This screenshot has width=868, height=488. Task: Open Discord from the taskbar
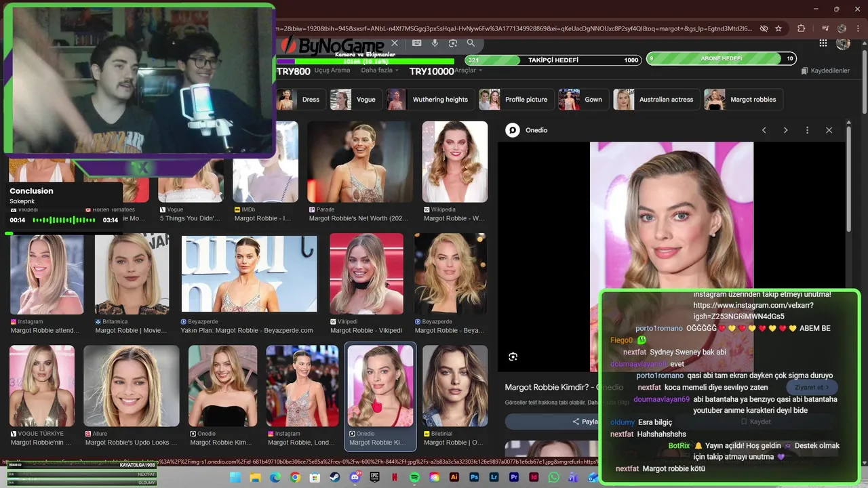tap(355, 478)
